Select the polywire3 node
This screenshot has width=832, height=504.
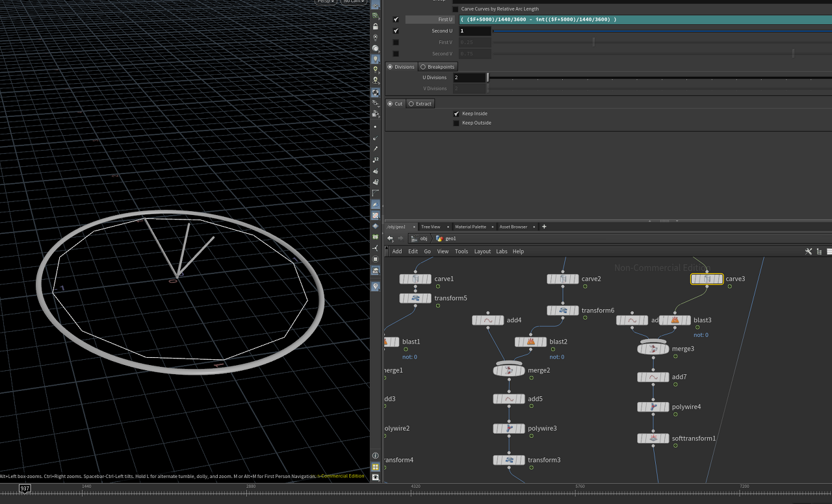pos(509,429)
